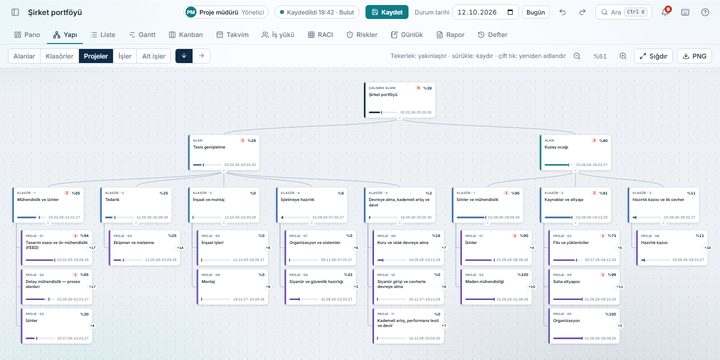720x360 pixels.
Task: Set depth level to İşler
Action: coord(125,56)
